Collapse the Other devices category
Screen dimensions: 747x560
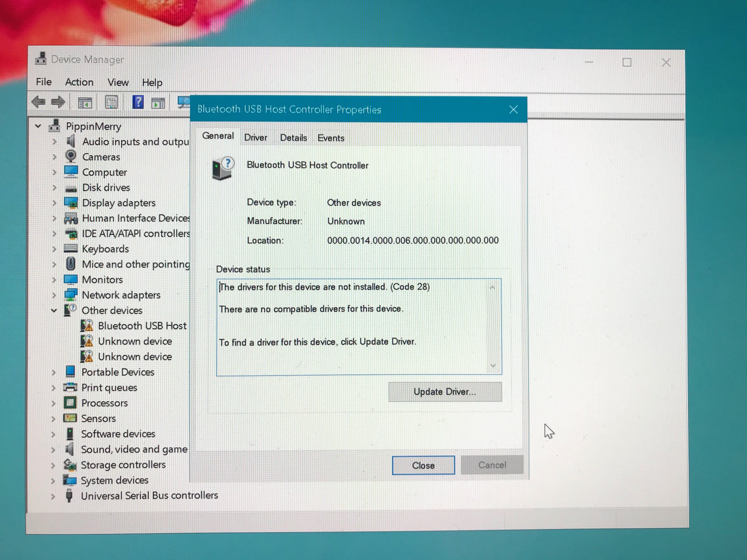[54, 310]
